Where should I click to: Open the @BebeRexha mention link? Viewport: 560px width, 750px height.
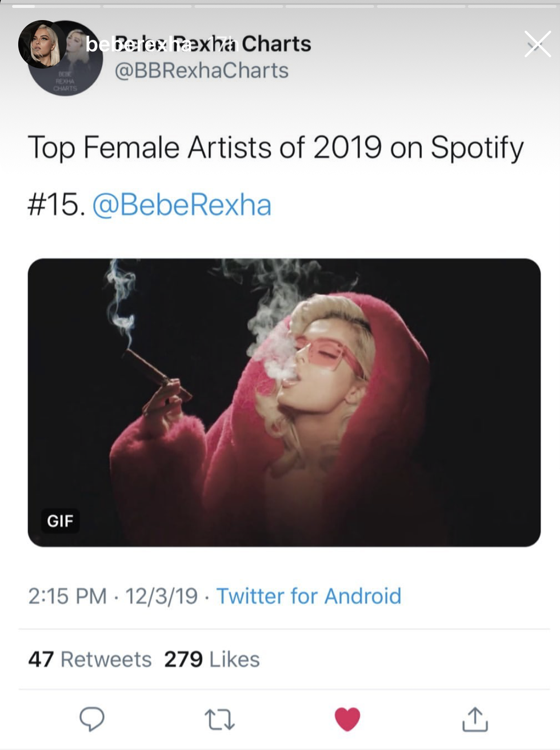181,204
